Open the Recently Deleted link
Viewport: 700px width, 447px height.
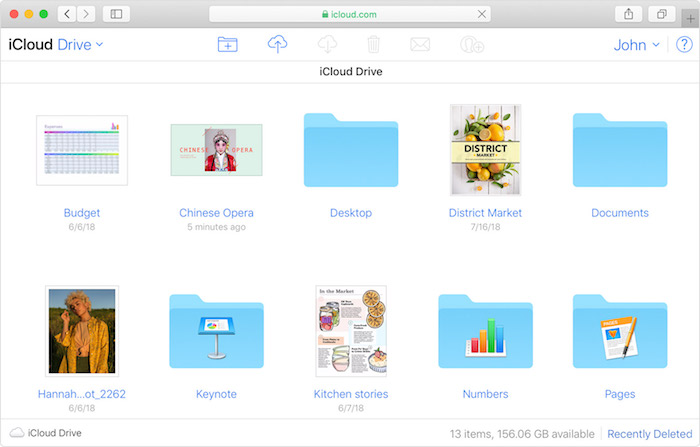(x=650, y=434)
